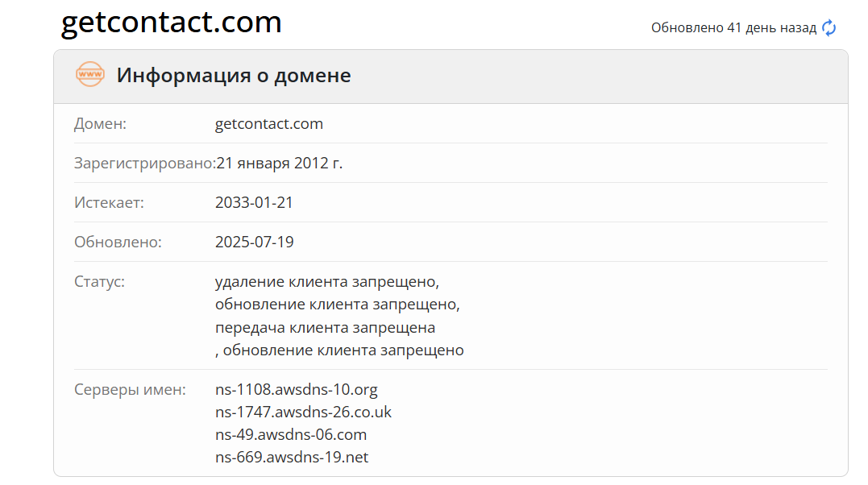The image size is (868, 485).
Task: Click the status "удаление клиента запрещено"
Action: [x=326, y=282]
